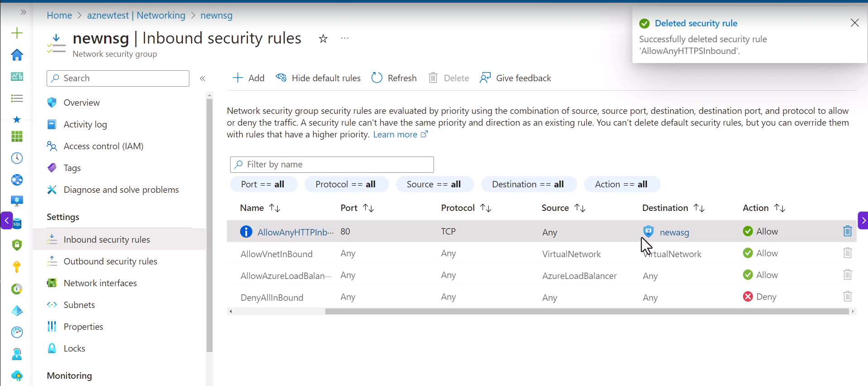Click the info icon on AllowAnyHTTPInbound row
868x386 pixels.
246,232
